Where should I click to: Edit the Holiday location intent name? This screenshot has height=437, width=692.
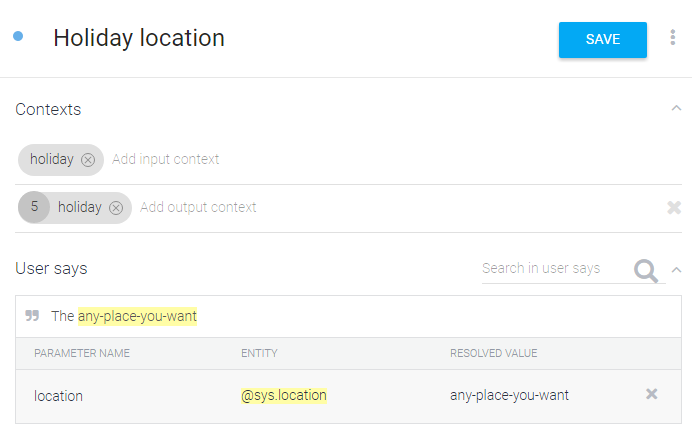(139, 38)
